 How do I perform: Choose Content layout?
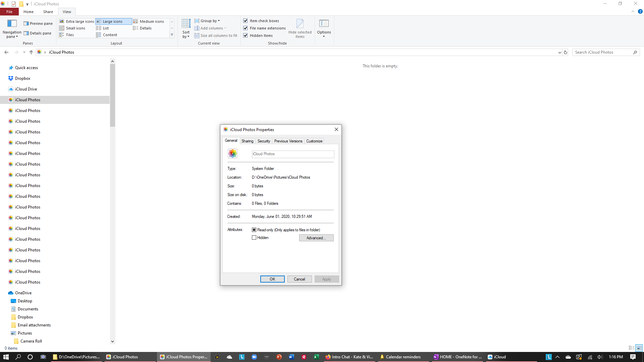pyautogui.click(x=107, y=35)
